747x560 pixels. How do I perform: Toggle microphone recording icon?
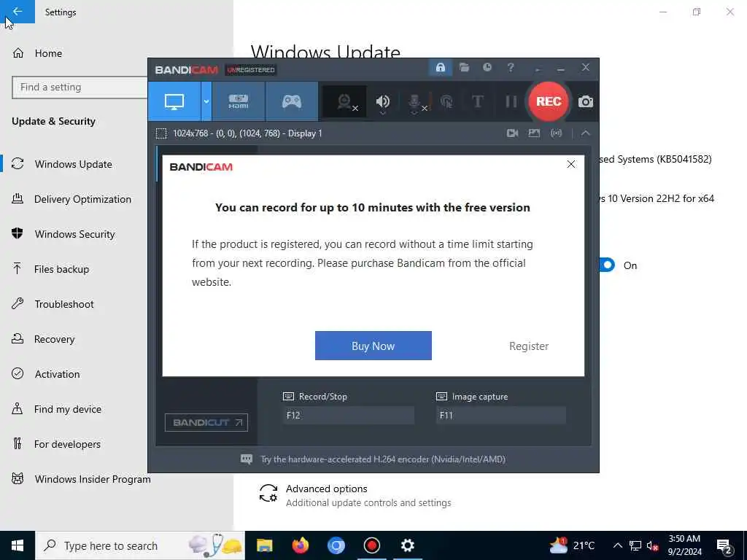click(x=414, y=101)
